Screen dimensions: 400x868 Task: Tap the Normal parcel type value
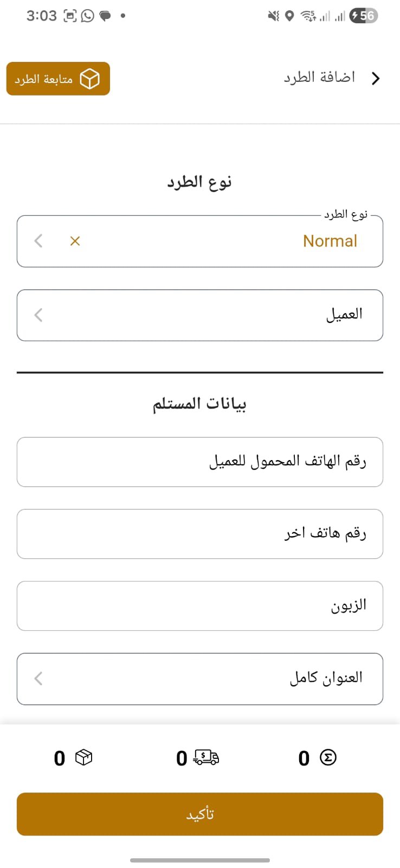[x=330, y=241]
